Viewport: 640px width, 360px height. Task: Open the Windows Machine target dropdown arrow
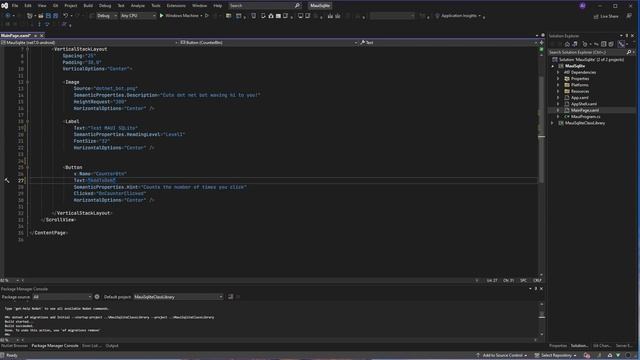click(201, 16)
